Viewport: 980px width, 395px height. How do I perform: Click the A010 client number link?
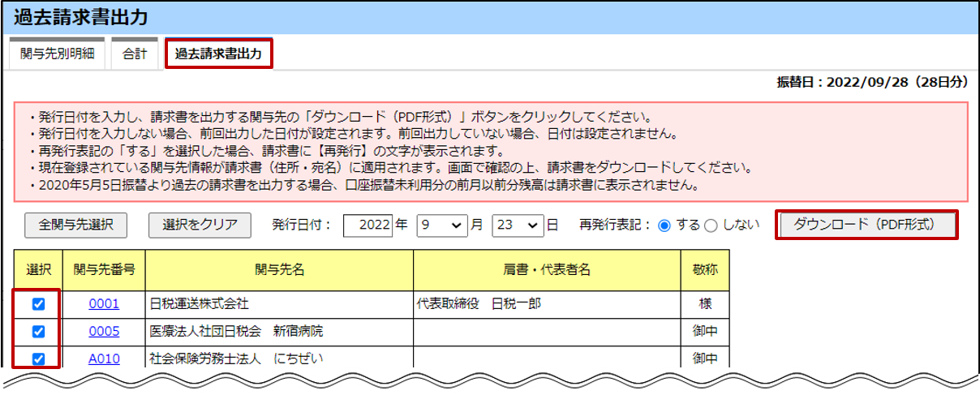[104, 358]
